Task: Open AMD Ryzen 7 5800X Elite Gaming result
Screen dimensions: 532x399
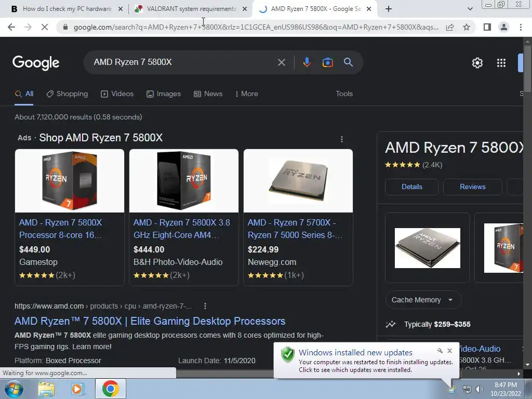Action: click(x=150, y=321)
